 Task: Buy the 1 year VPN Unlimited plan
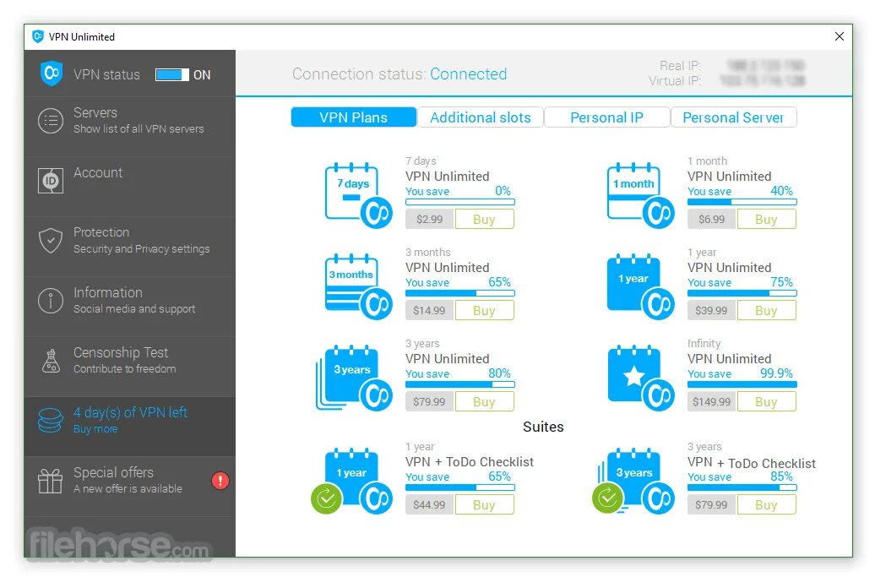tap(766, 310)
